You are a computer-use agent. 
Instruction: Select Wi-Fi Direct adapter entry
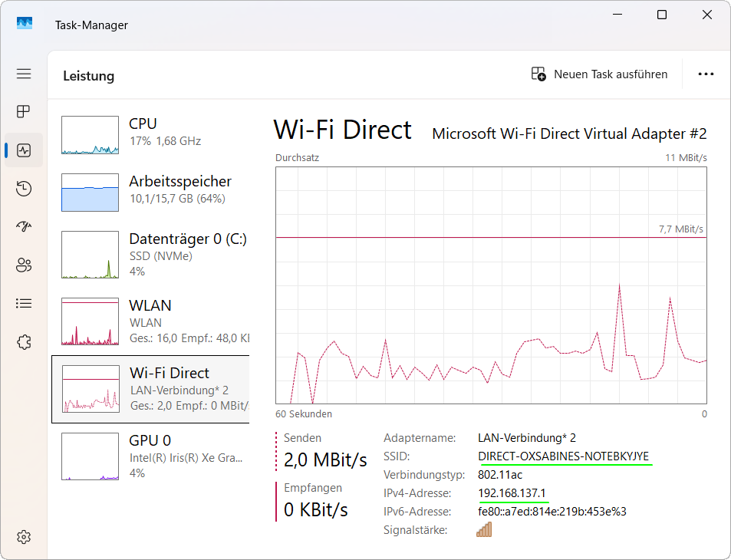150,389
